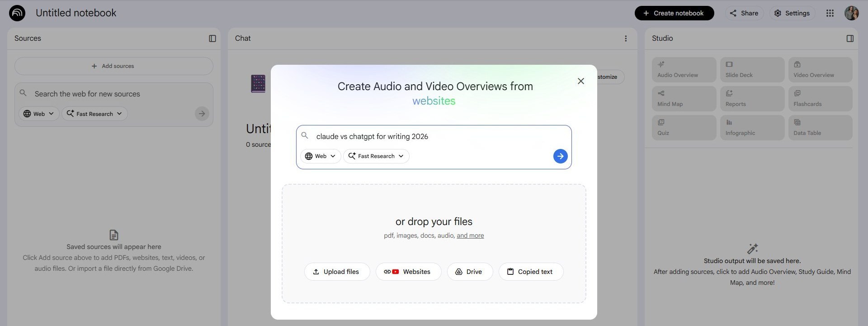The width and height of the screenshot is (868, 326).
Task: Expand the Web dropdown in dialog
Action: [x=321, y=156]
